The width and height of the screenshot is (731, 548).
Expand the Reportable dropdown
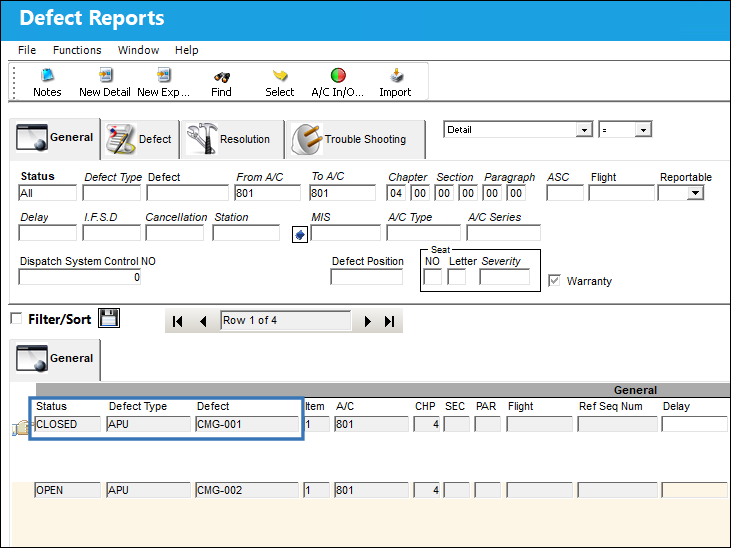coord(695,193)
